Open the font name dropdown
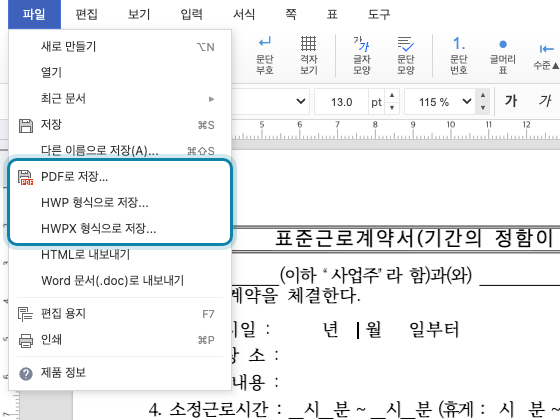The width and height of the screenshot is (560, 420). (x=301, y=102)
